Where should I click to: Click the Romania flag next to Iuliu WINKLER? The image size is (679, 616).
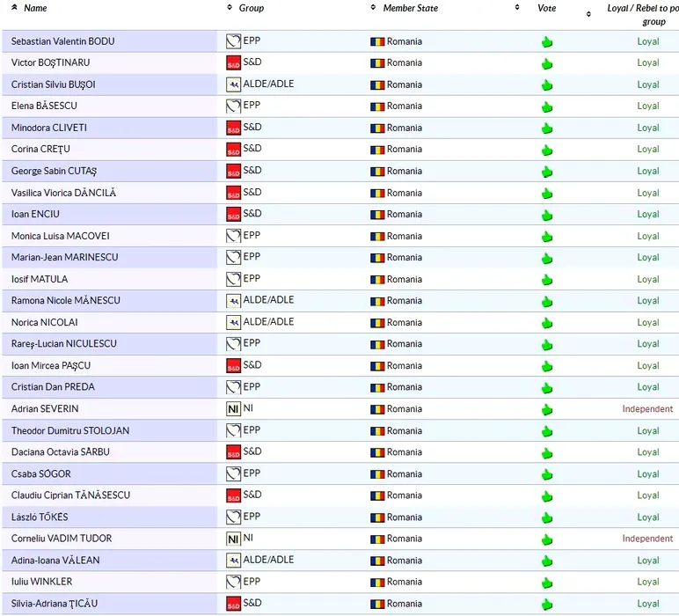click(x=377, y=583)
